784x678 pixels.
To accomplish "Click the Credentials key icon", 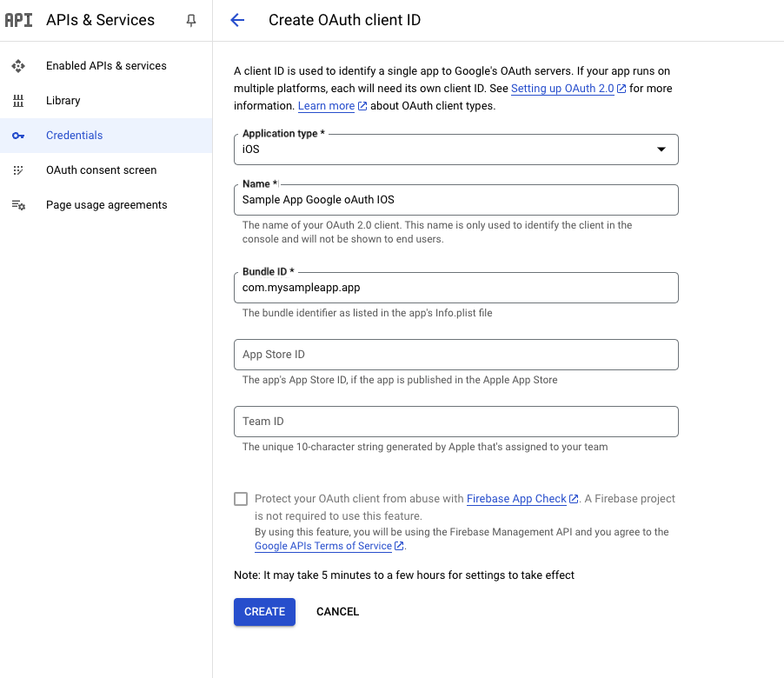I will [x=18, y=136].
